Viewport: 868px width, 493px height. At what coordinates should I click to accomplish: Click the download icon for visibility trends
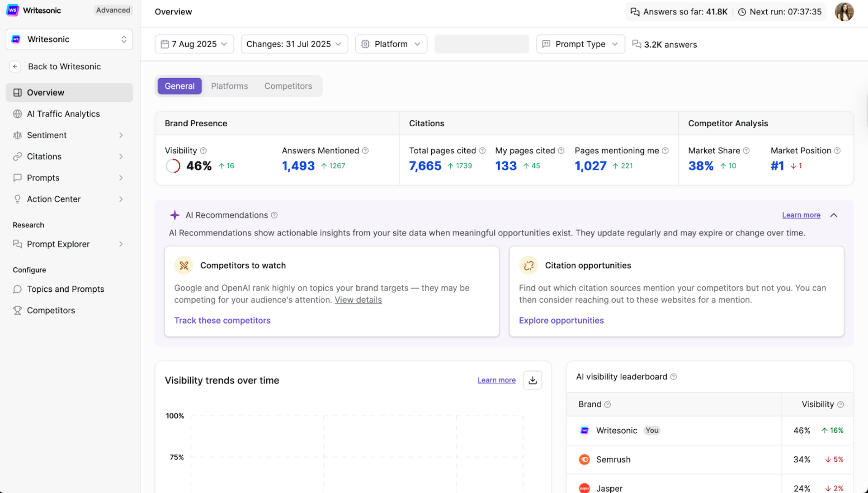click(x=533, y=380)
